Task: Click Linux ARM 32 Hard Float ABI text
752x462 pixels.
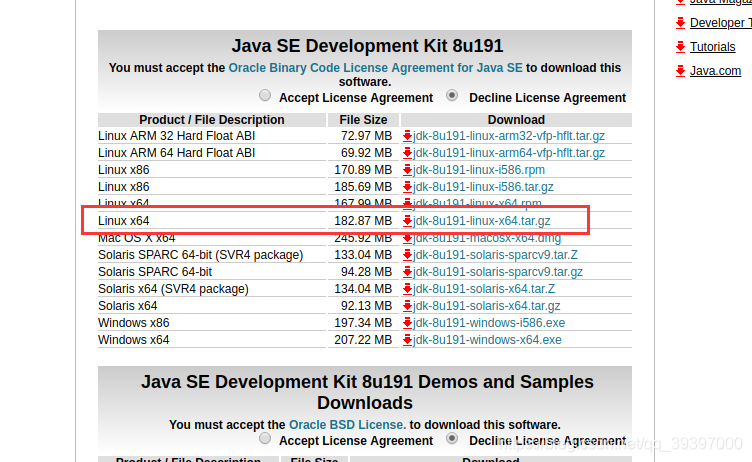Action: [x=176, y=136]
